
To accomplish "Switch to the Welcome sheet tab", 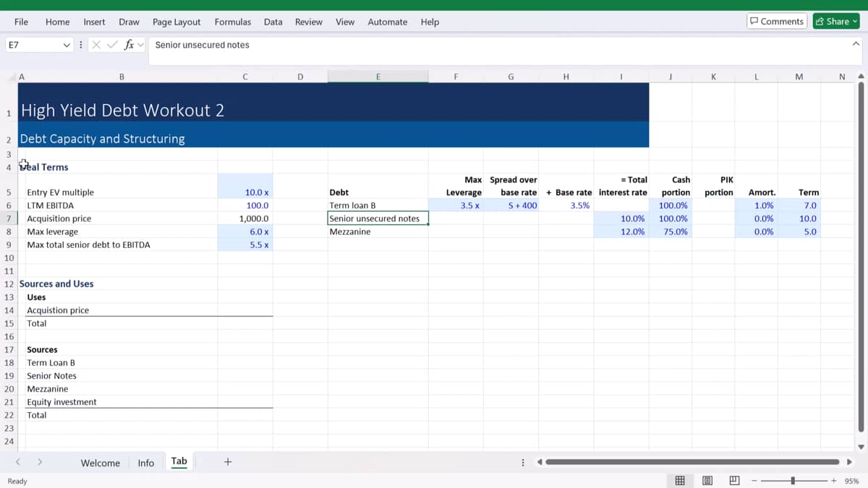I will point(100,463).
